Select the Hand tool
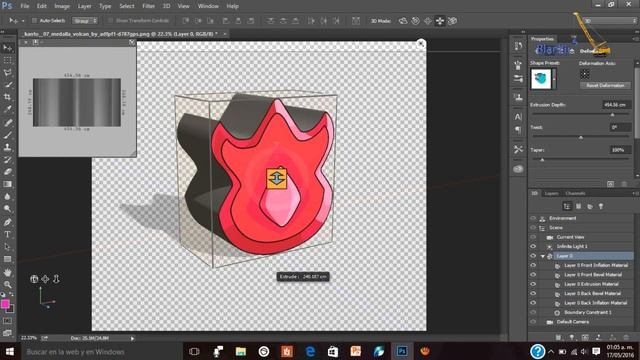The height and width of the screenshot is (360, 640). pos(7,272)
